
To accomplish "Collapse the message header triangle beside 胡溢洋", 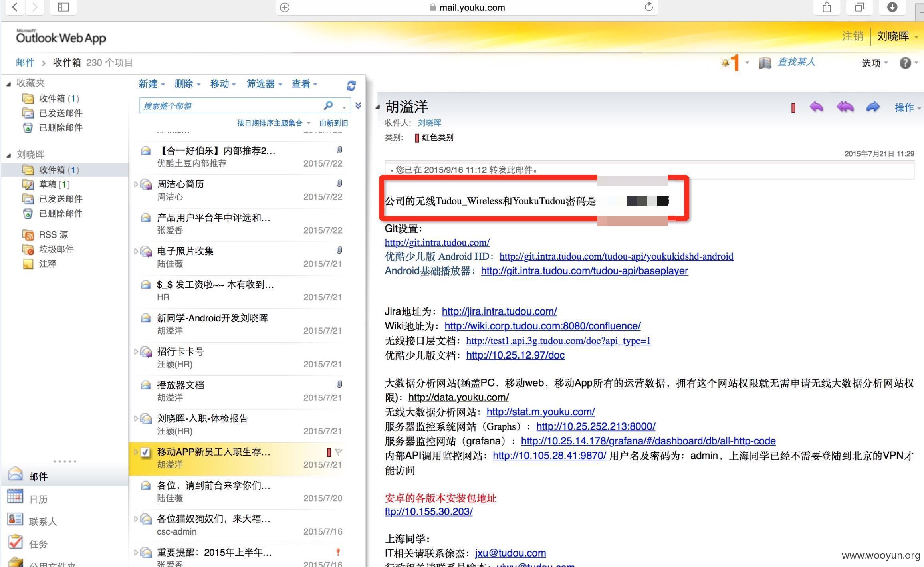I will tap(378, 107).
